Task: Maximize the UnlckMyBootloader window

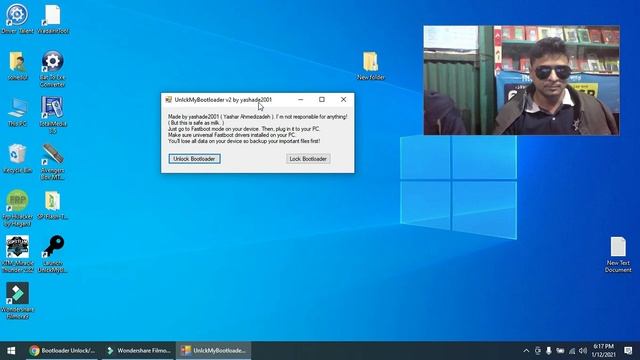Action: point(322,100)
